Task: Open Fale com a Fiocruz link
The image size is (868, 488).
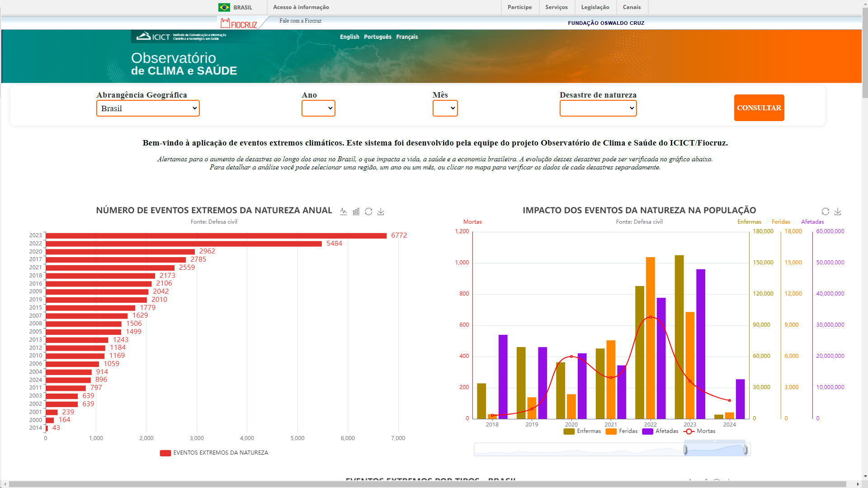Action: coord(300,21)
